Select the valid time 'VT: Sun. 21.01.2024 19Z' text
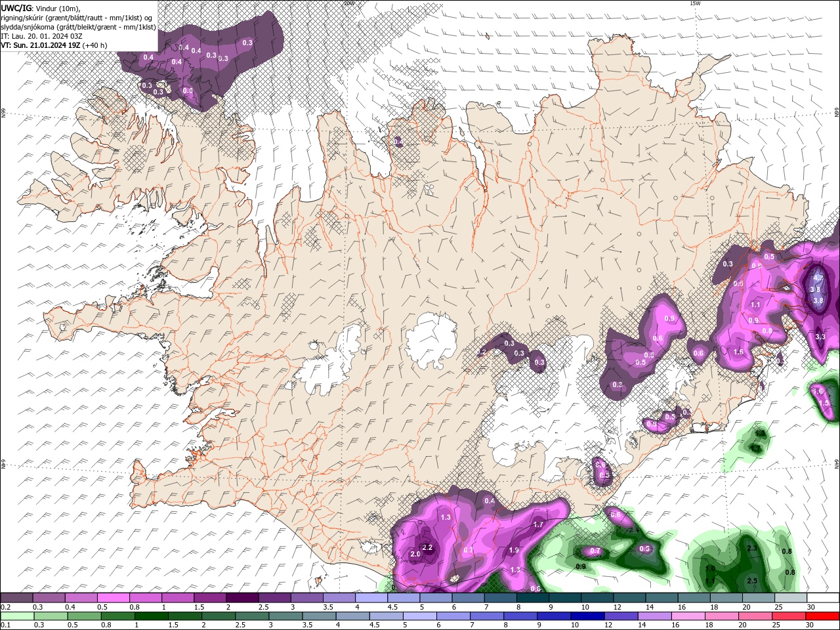840x630 pixels. coord(40,45)
